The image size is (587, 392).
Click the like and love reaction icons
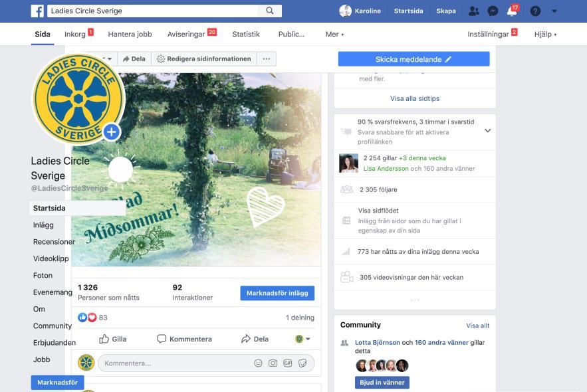[x=87, y=318]
